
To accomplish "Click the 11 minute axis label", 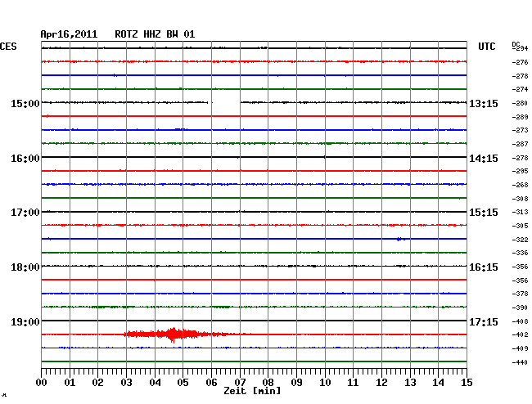I will [353, 382].
